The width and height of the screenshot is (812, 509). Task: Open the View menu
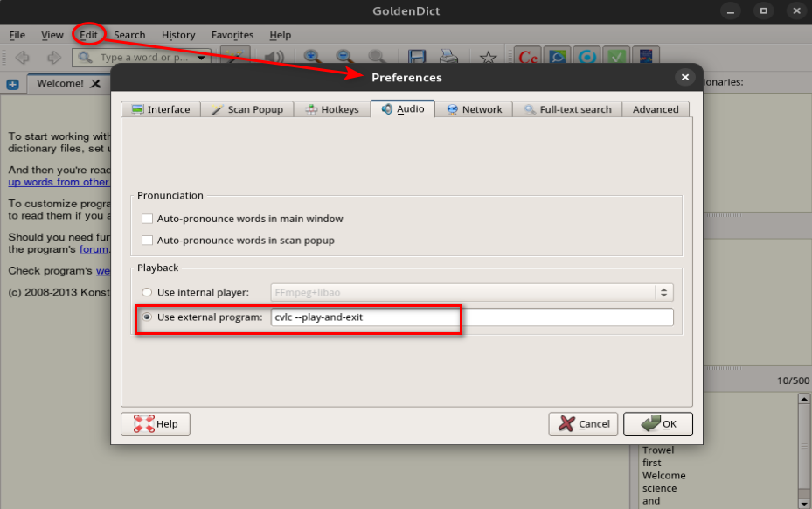coord(52,35)
